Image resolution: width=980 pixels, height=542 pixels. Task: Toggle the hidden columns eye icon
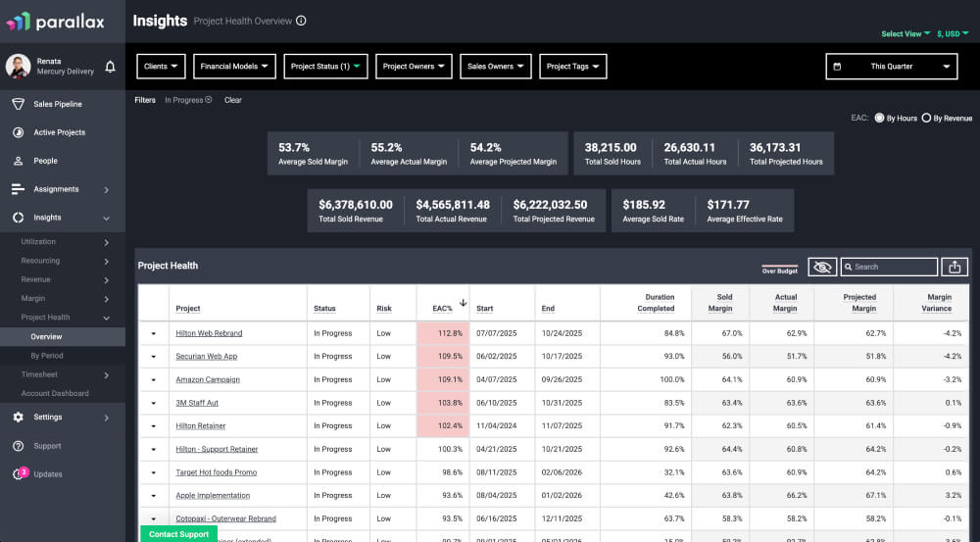tap(822, 267)
